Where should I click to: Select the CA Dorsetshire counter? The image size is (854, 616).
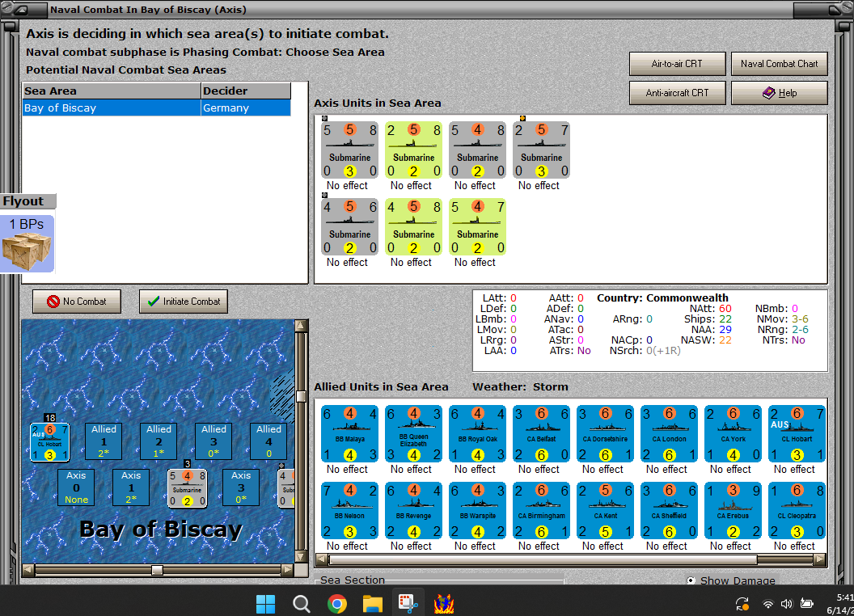[x=605, y=433]
